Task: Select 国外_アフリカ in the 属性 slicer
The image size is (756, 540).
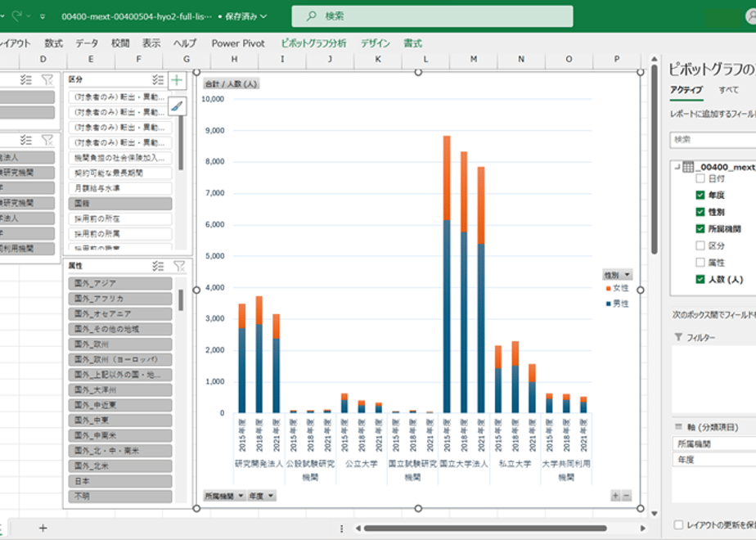Action: tap(120, 299)
